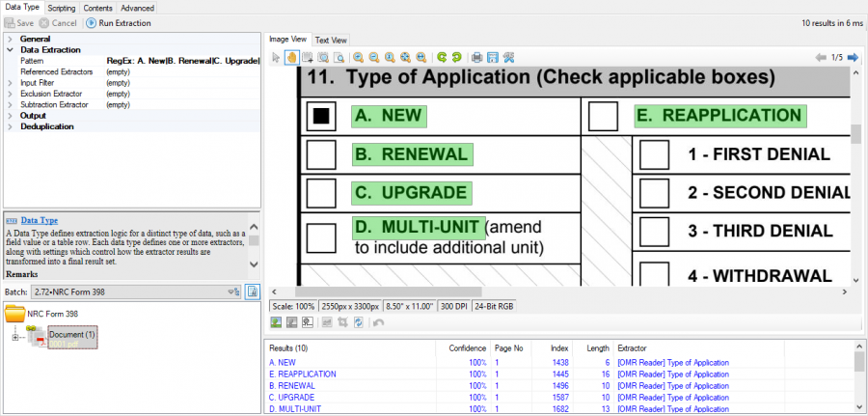
Task: Click the save image icon
Action: [492, 58]
